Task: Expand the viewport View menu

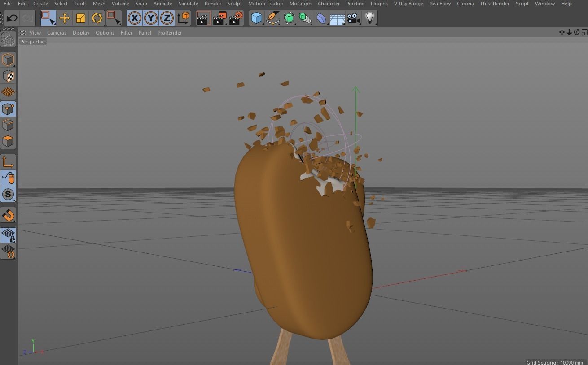Action: pos(35,33)
